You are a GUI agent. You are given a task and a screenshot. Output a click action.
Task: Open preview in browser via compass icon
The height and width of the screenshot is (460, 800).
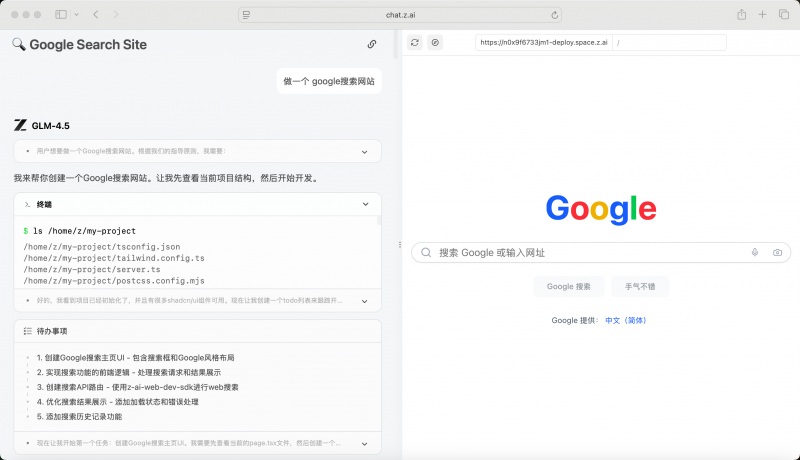[435, 42]
